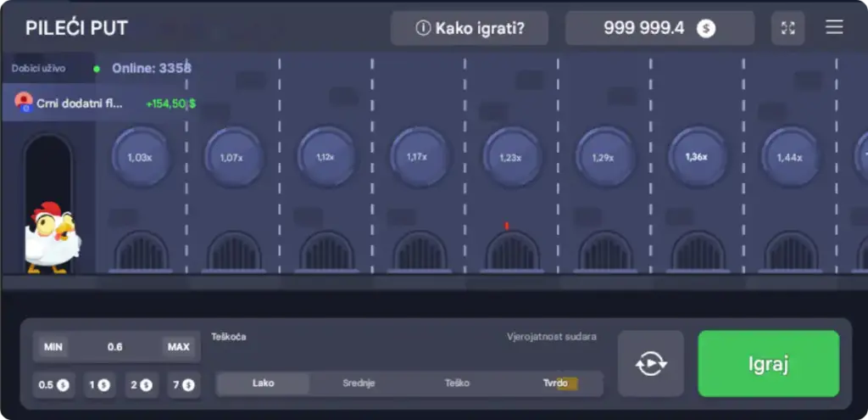This screenshot has height=420, width=868.
Task: Set bet to MIN
Action: point(53,347)
